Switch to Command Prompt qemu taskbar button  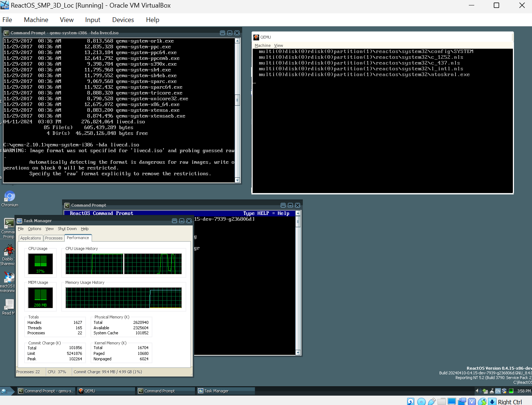(46, 391)
